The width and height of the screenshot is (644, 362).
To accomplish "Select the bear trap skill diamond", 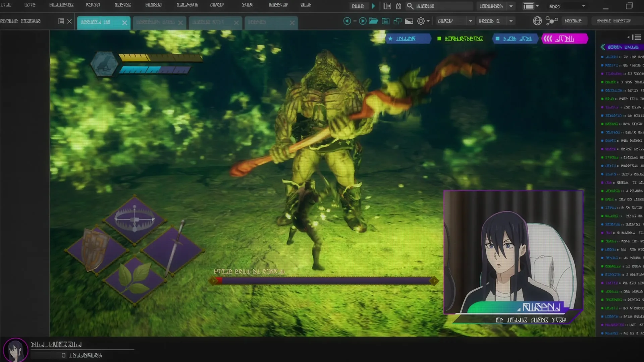I will (135, 220).
